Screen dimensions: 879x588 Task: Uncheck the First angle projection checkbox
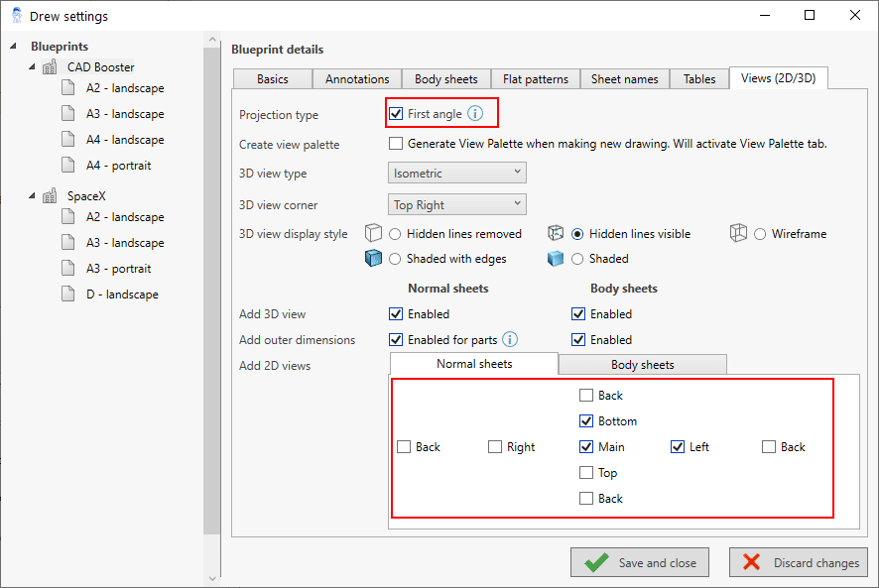[x=397, y=114]
